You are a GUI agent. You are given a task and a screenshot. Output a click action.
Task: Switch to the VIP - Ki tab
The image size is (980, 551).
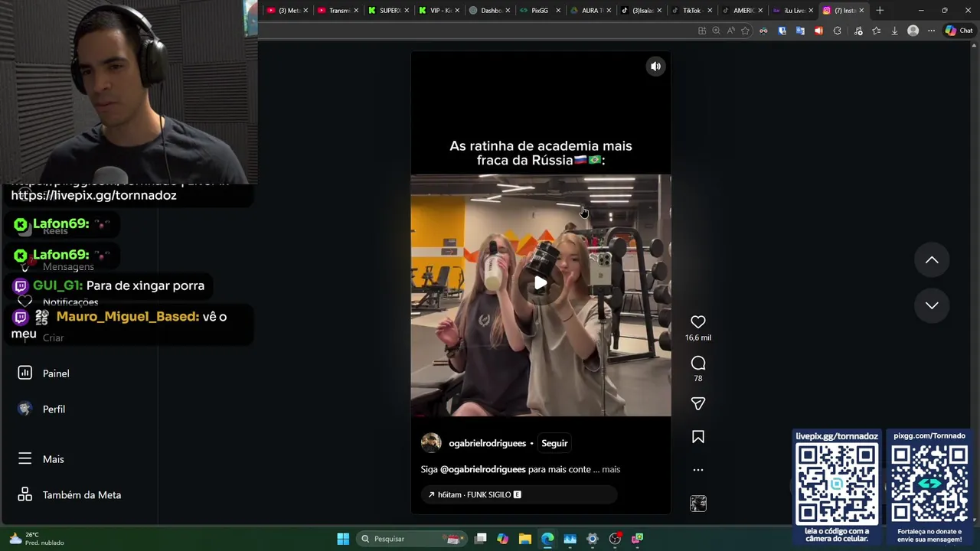(x=439, y=10)
